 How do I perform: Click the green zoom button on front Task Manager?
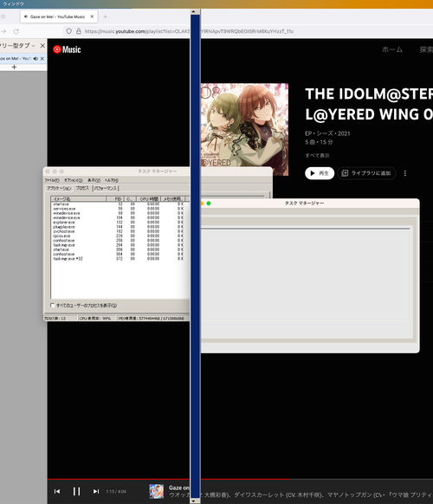(209, 204)
